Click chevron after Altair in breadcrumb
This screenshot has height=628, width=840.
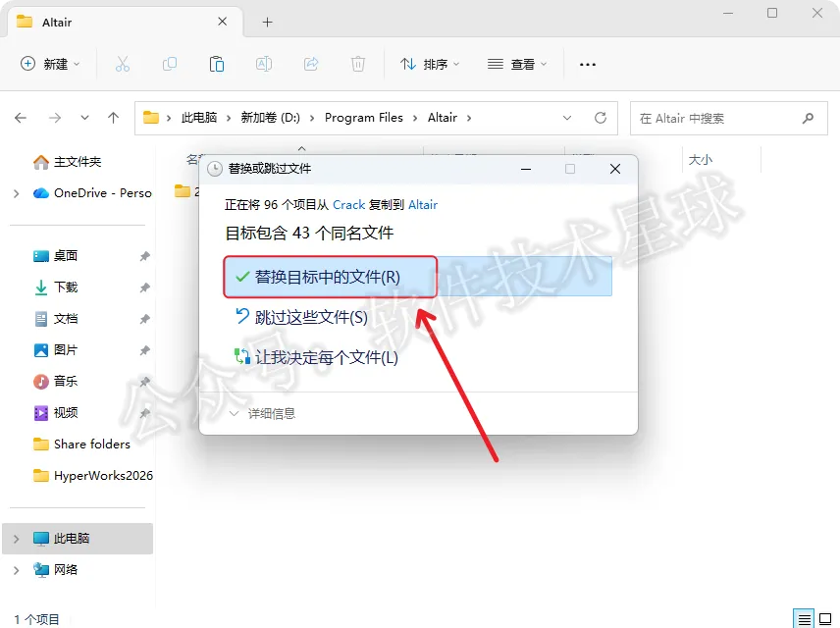coord(469,118)
